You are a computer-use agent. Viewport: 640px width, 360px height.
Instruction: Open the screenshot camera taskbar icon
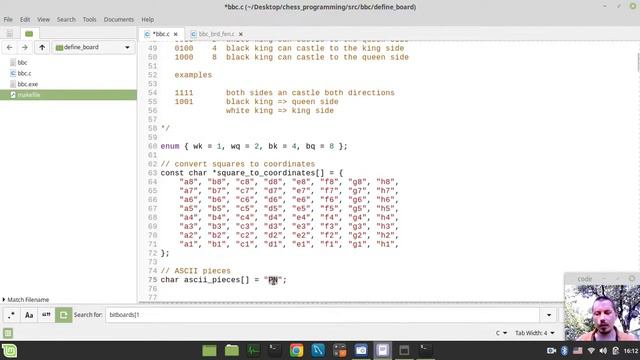(x=361, y=350)
